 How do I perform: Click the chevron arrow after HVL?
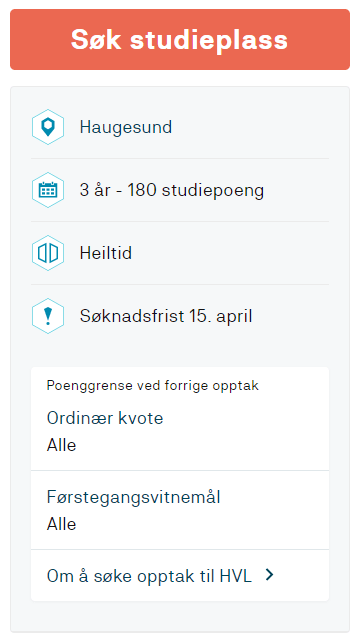[x=269, y=575]
